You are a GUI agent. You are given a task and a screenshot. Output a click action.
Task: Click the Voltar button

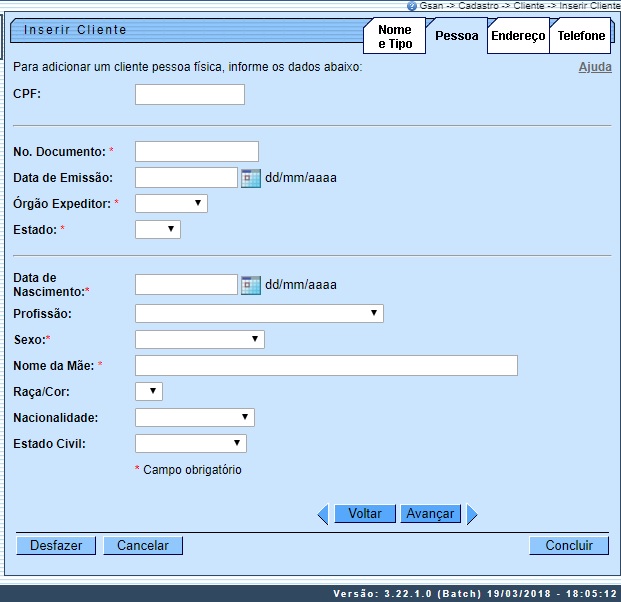point(365,514)
